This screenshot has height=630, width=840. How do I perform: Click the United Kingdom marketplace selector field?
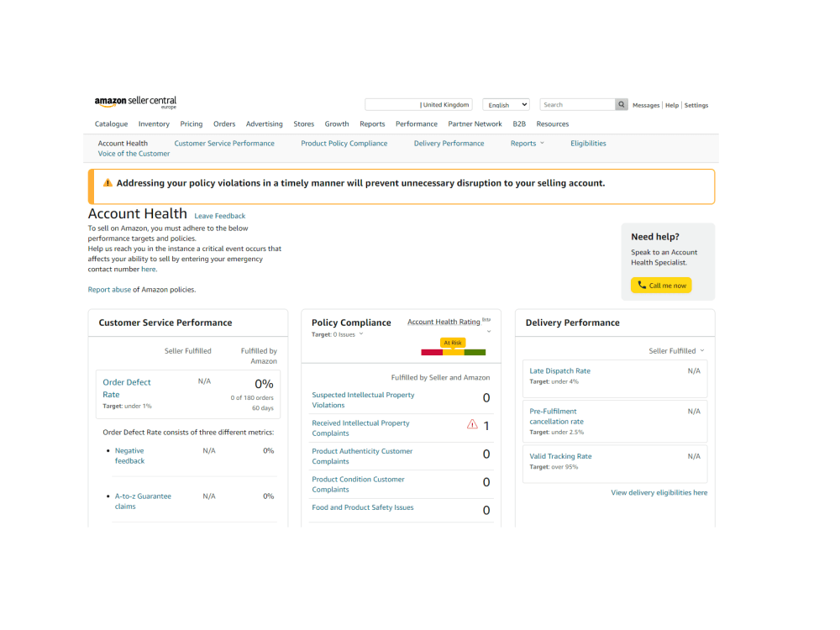point(418,104)
